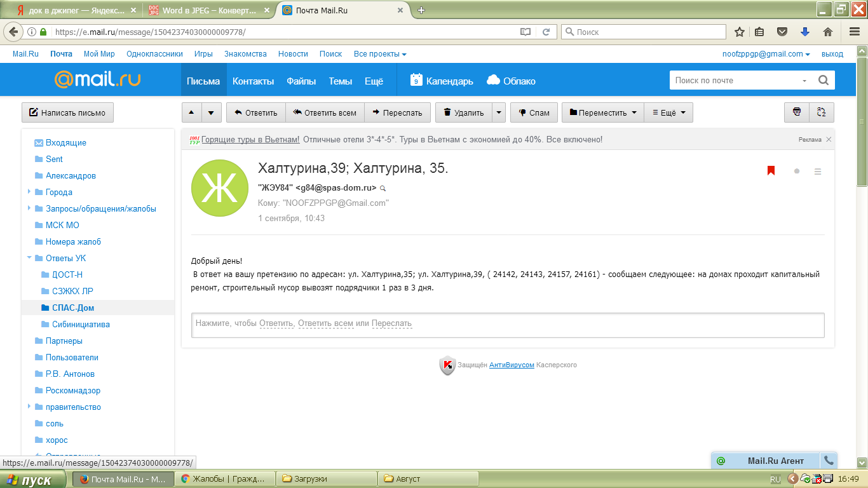Switch to the Контакты tab
Image resolution: width=868 pixels, height=488 pixels.
coord(253,81)
